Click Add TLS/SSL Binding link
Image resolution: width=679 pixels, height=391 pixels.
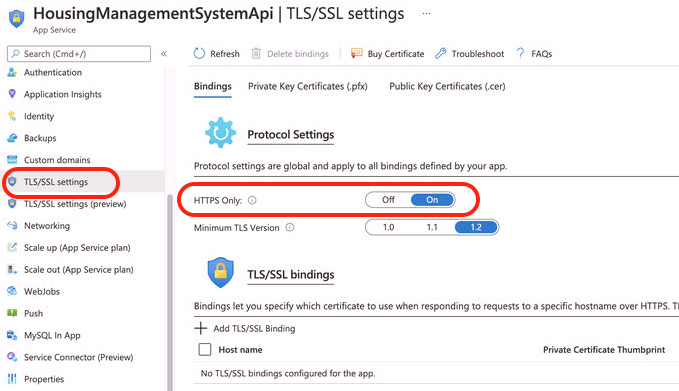[254, 328]
